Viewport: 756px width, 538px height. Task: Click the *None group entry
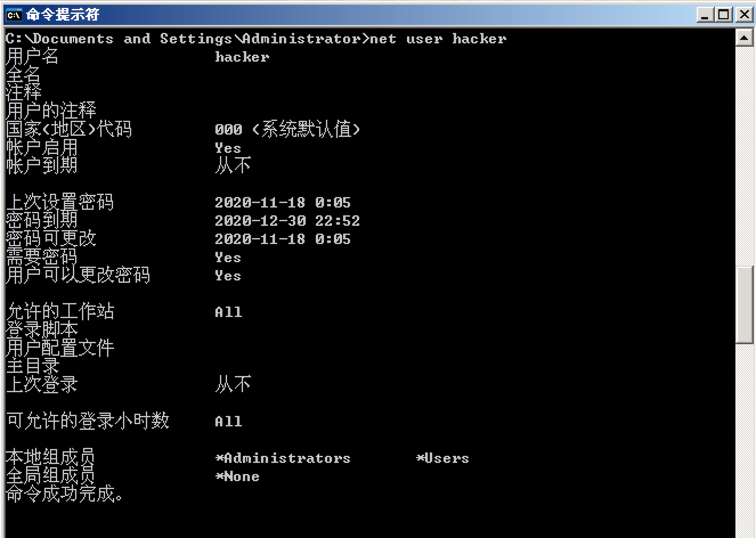238,476
